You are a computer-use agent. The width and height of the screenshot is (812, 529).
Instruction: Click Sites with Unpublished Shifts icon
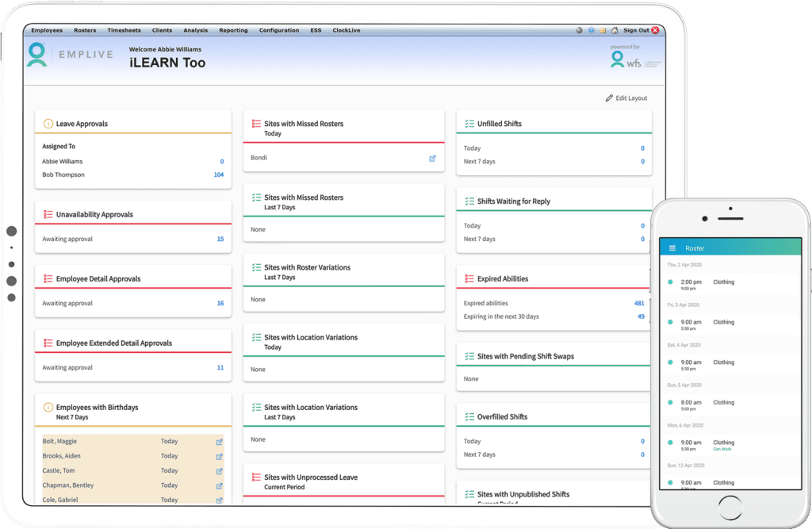469,494
